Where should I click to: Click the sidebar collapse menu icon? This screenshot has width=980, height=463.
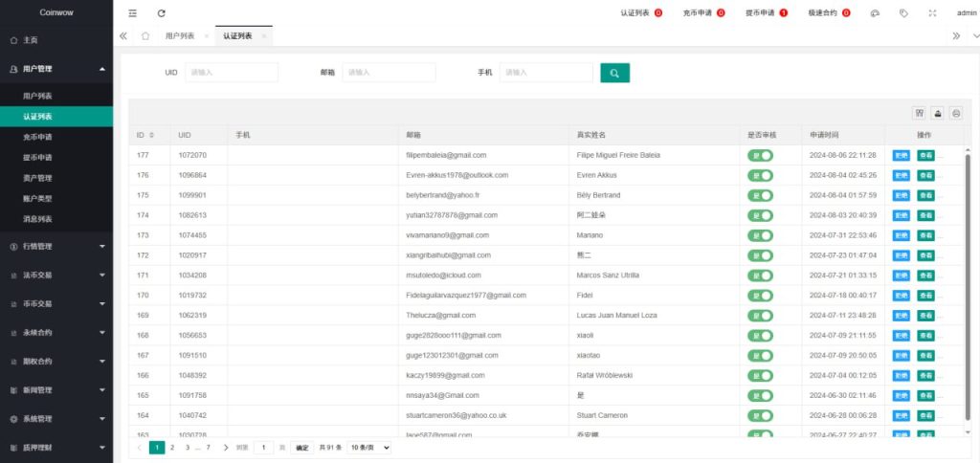click(x=132, y=13)
